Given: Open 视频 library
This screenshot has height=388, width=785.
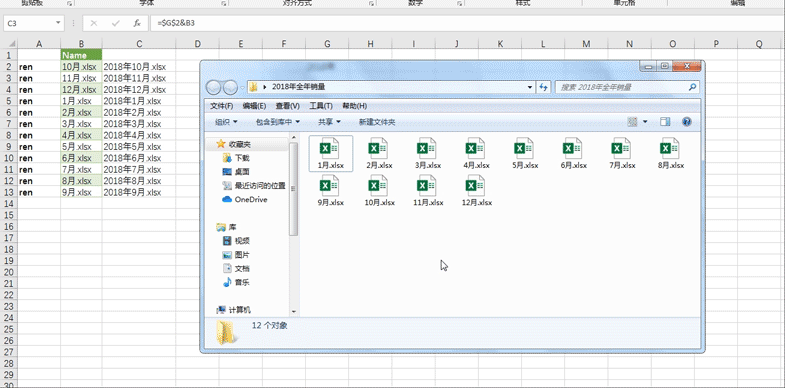Looking at the screenshot, I should (x=236, y=241).
